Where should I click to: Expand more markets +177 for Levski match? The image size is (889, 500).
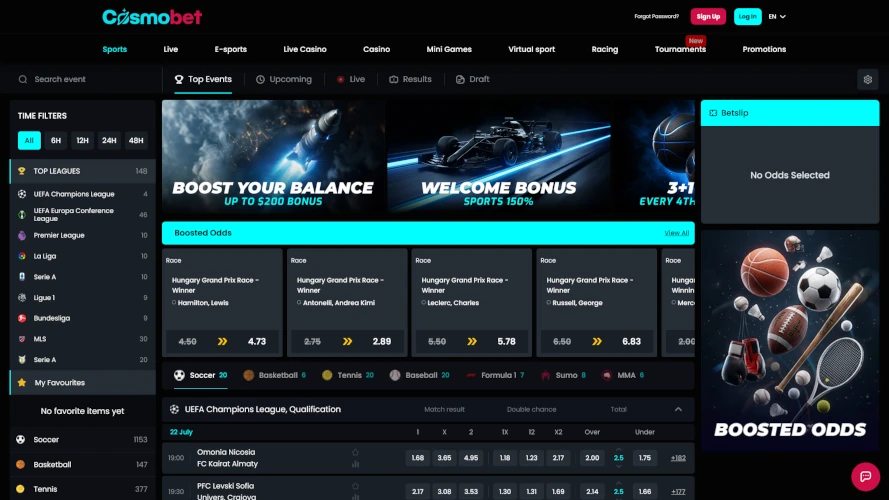coord(678,491)
